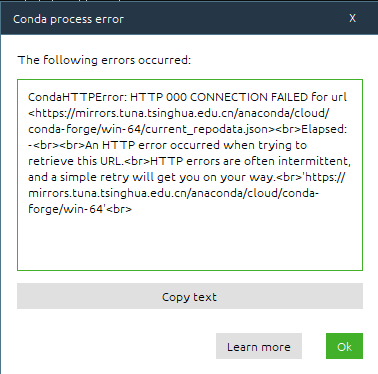Open the Learn more link button
This screenshot has width=378, height=374.
point(259,346)
